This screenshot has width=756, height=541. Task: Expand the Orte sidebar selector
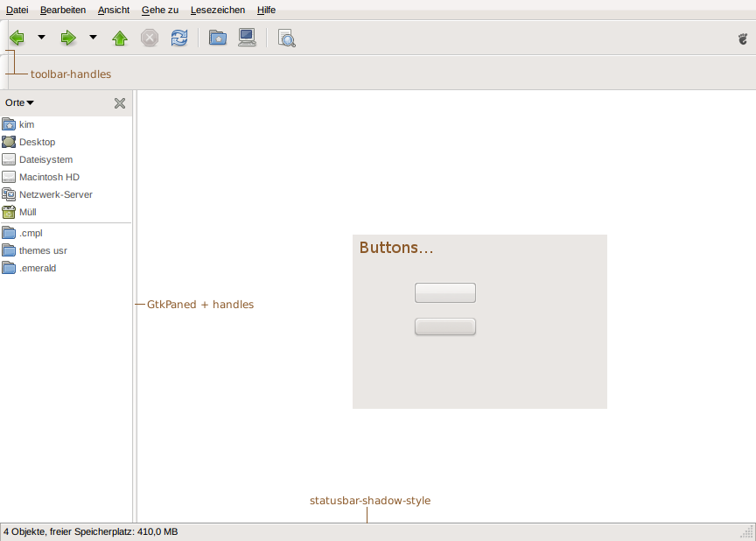click(19, 103)
